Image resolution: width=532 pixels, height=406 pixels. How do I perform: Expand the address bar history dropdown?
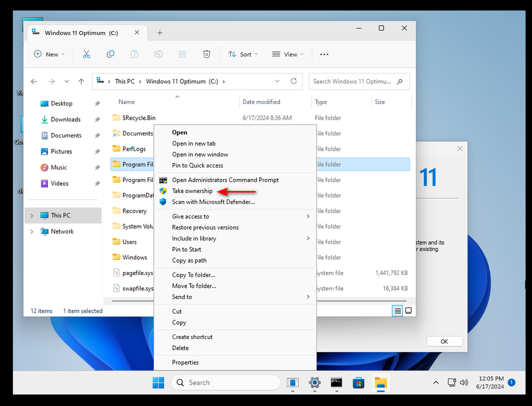click(277, 81)
